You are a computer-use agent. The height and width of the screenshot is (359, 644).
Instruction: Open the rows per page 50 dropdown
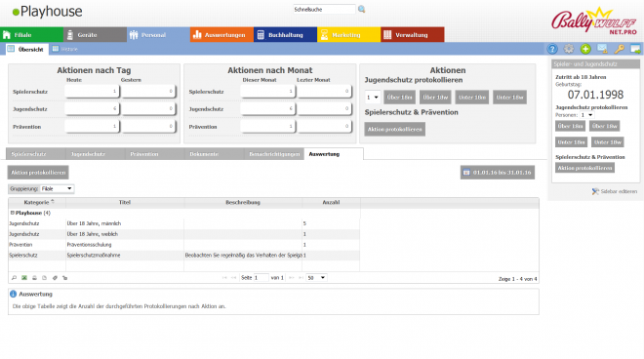(x=317, y=278)
